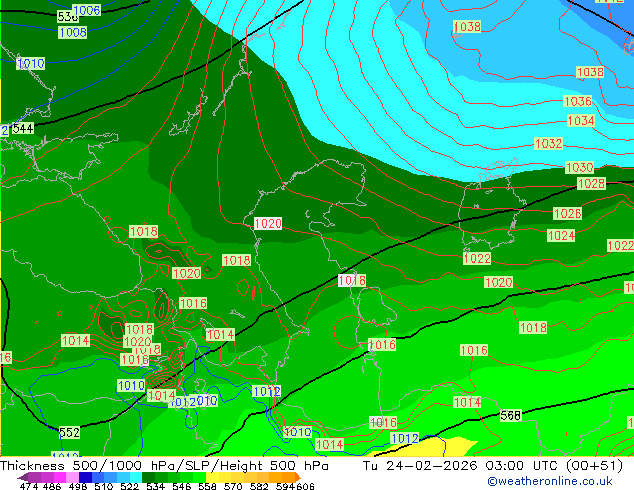Select the dark blue swatch in the legend
Viewport: 634px width, 490px height.
[x=85, y=477]
